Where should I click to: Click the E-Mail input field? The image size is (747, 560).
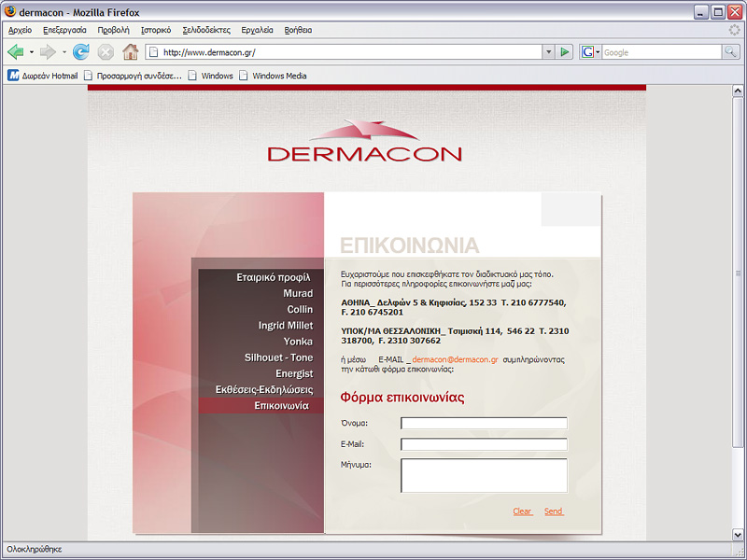point(484,444)
